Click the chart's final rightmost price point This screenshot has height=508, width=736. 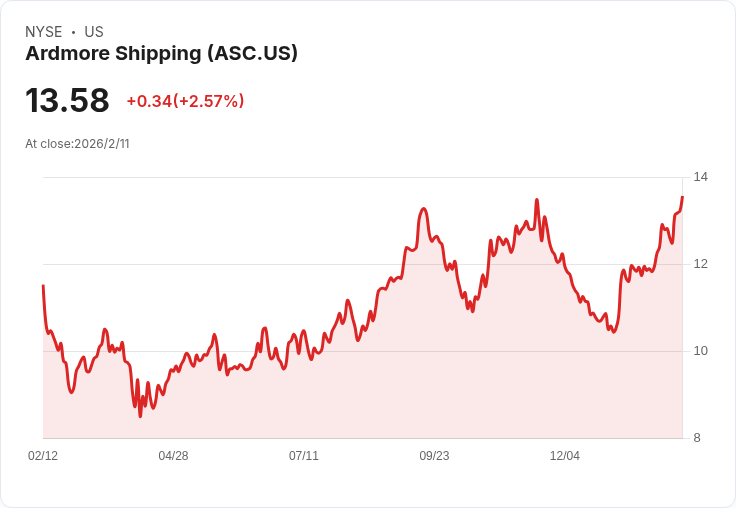(x=682, y=197)
